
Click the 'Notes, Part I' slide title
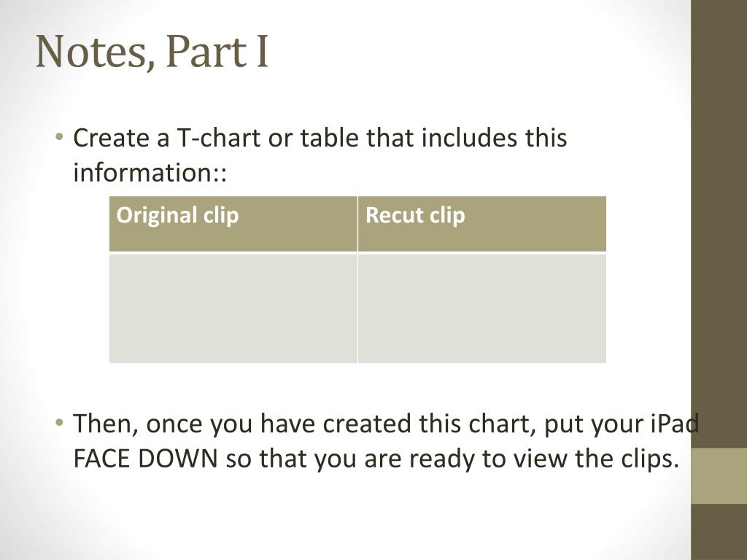(152, 52)
